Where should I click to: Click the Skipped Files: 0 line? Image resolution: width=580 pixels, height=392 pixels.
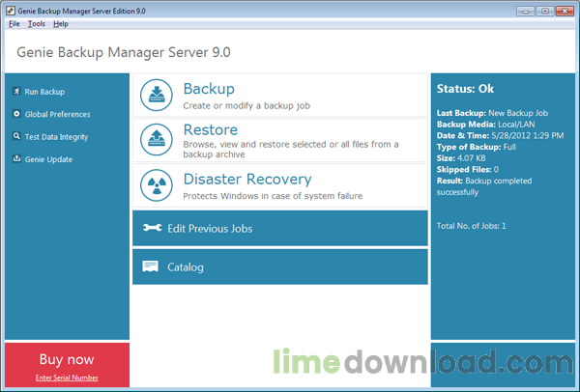pyautogui.click(x=468, y=170)
